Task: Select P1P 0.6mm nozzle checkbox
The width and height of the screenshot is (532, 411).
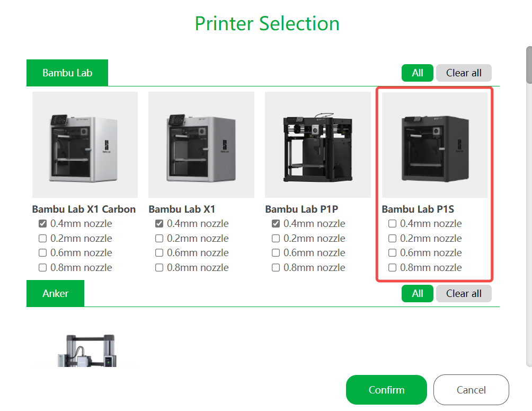Action: pyautogui.click(x=276, y=253)
